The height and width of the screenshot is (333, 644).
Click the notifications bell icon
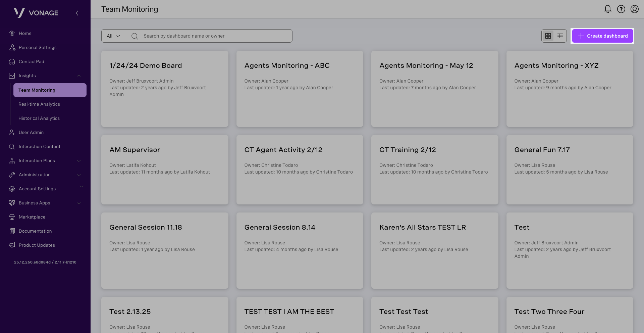[x=607, y=9]
